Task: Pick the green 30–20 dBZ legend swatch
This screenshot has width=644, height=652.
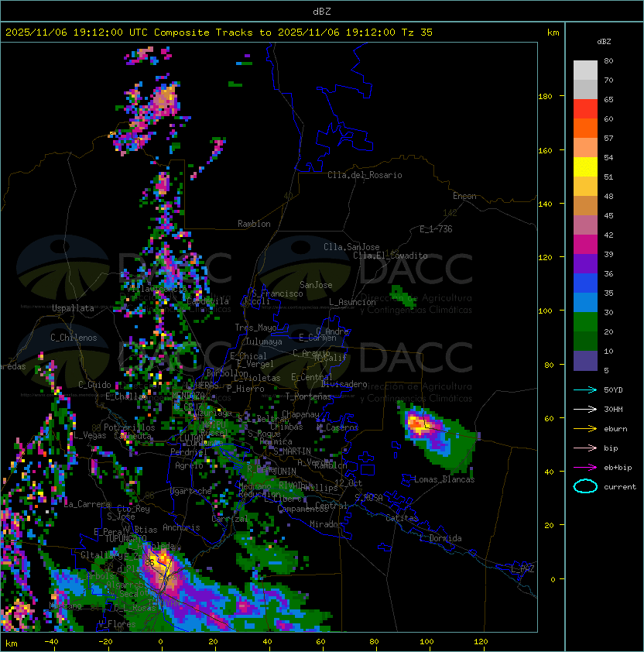Action: (585, 322)
